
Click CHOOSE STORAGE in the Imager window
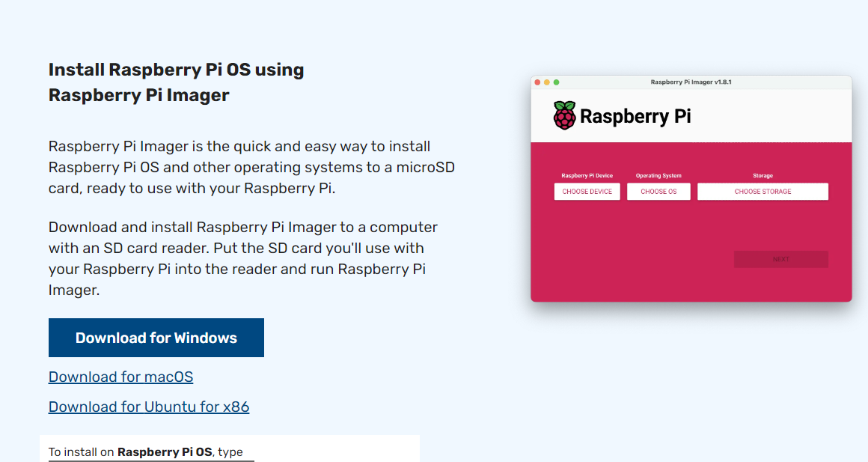(762, 192)
